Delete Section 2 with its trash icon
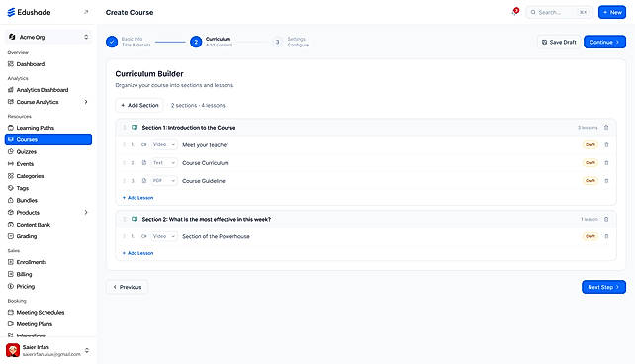635x364 pixels. coord(606,219)
